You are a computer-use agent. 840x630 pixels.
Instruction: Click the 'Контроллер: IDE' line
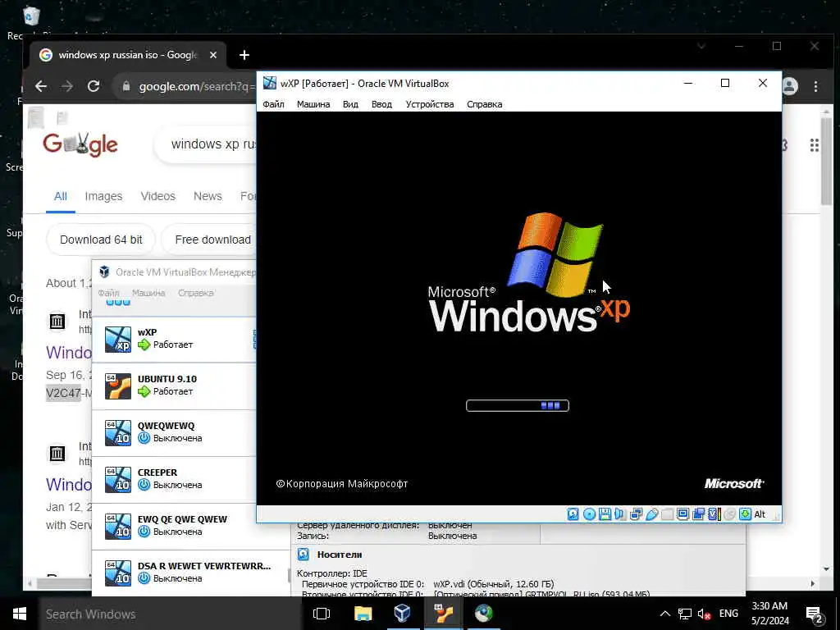point(332,573)
